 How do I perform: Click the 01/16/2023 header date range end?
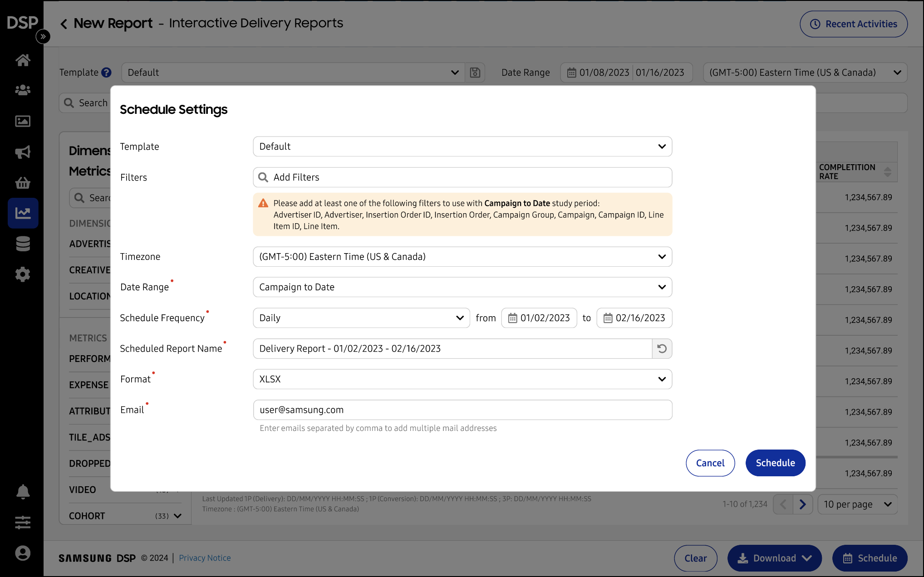click(660, 73)
